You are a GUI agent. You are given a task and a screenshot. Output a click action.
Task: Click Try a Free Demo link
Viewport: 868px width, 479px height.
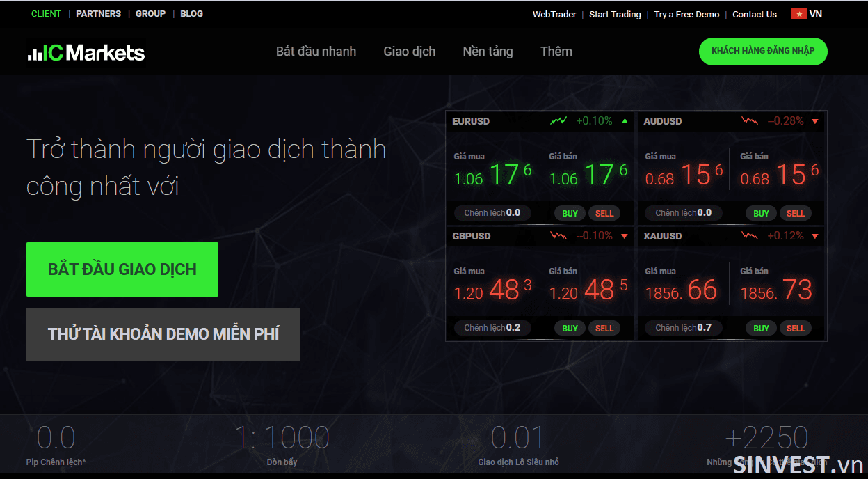pos(686,15)
